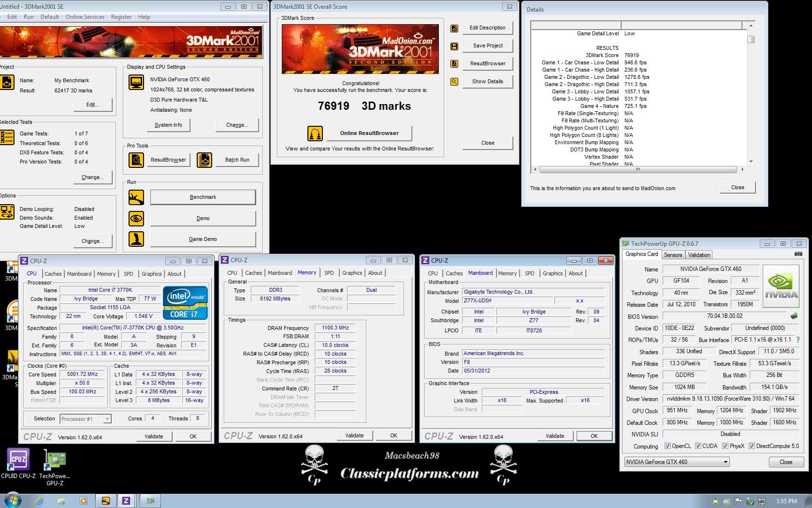812x508 pixels.
Task: Switch to Validation tab in GPU-Z
Action: (699, 255)
